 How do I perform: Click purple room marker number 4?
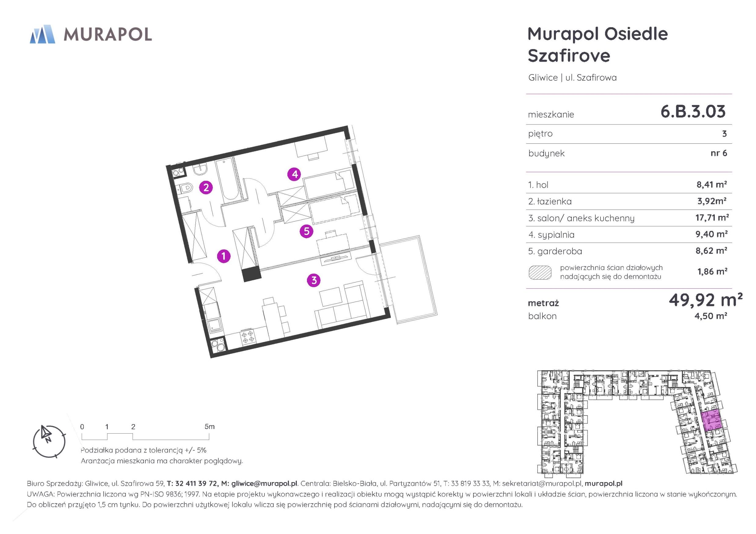pos(294,174)
